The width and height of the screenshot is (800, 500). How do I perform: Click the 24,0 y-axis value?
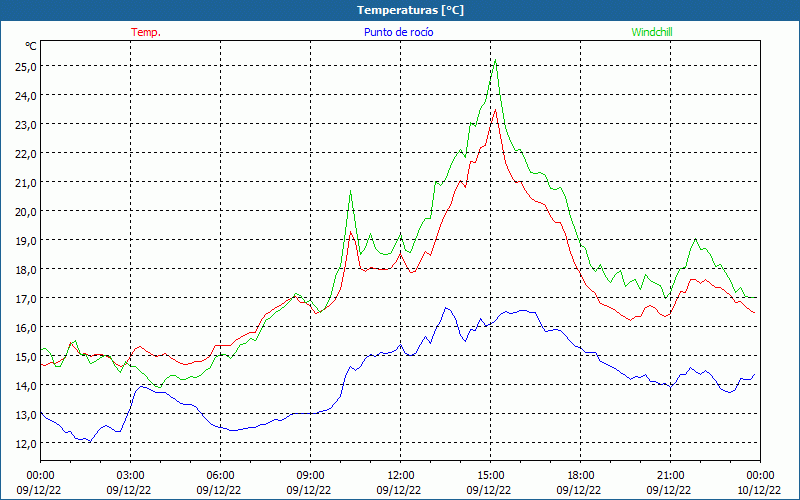tap(26, 95)
